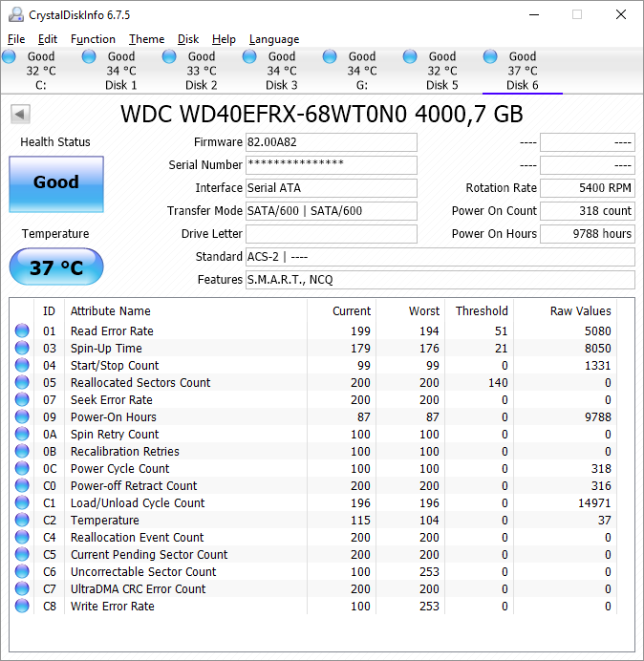Click status orb for Spin Retry Count

(x=22, y=434)
